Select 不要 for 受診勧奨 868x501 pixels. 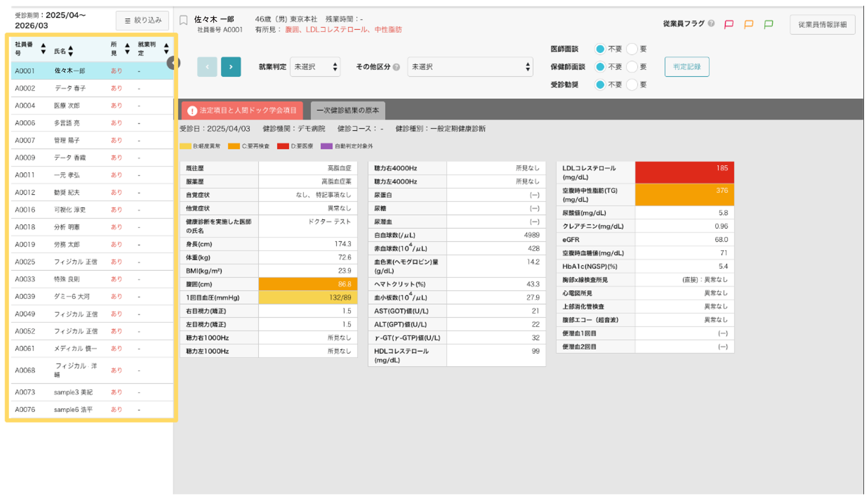pyautogui.click(x=600, y=85)
